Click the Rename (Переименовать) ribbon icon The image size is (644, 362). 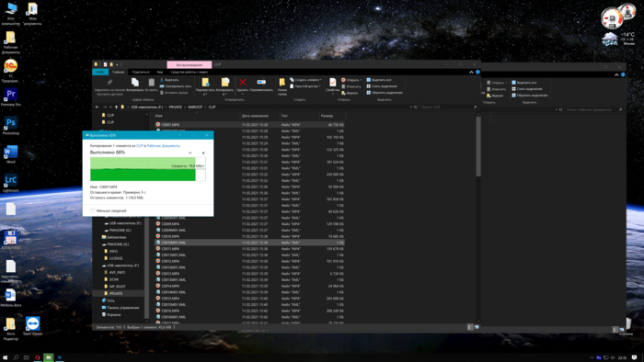[261, 82]
